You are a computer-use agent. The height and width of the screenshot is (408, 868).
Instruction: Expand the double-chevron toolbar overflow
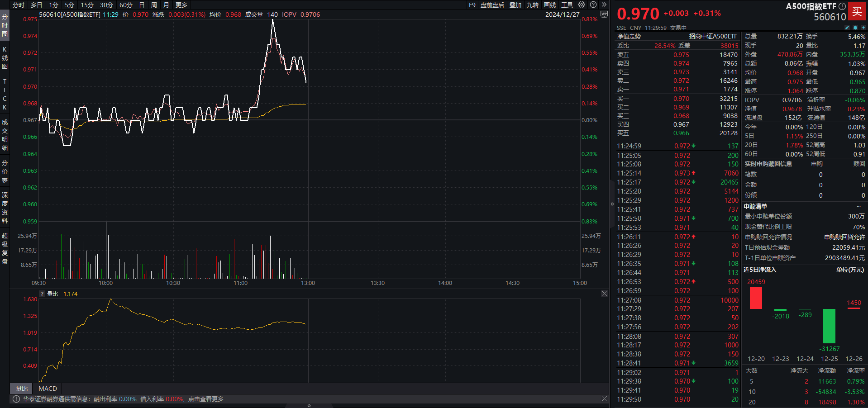[604, 5]
